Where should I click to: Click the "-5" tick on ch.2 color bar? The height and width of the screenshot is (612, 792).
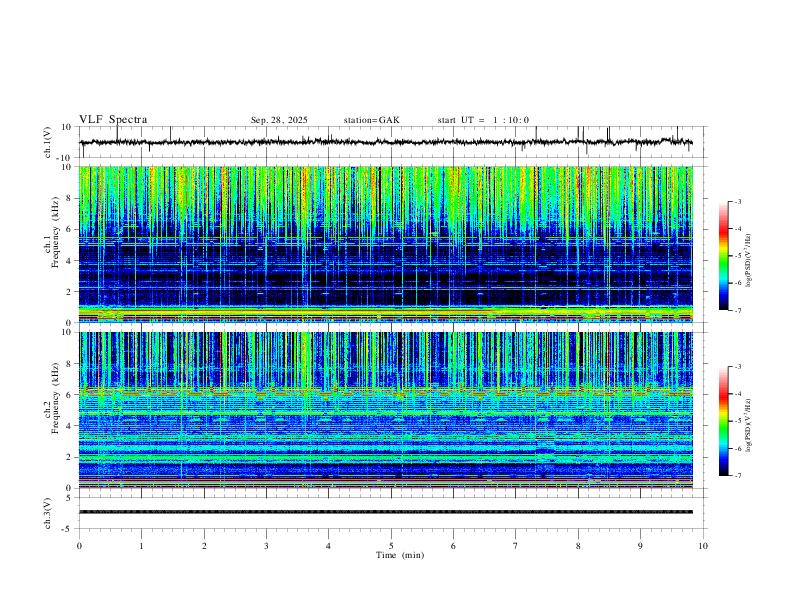pyautogui.click(x=738, y=421)
